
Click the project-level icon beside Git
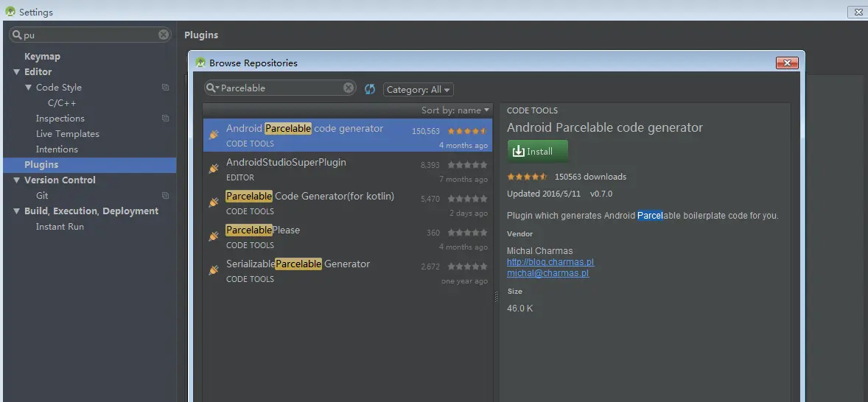(x=165, y=196)
